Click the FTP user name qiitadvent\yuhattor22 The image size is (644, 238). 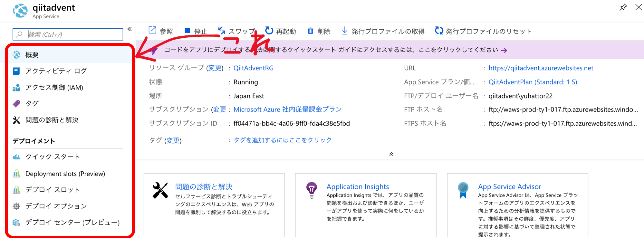(x=521, y=96)
